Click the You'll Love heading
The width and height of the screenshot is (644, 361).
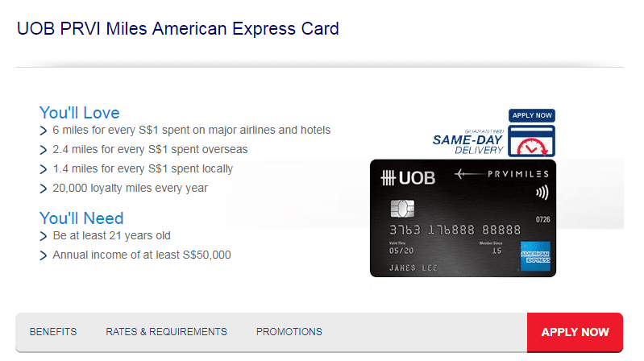pyautogui.click(x=79, y=113)
